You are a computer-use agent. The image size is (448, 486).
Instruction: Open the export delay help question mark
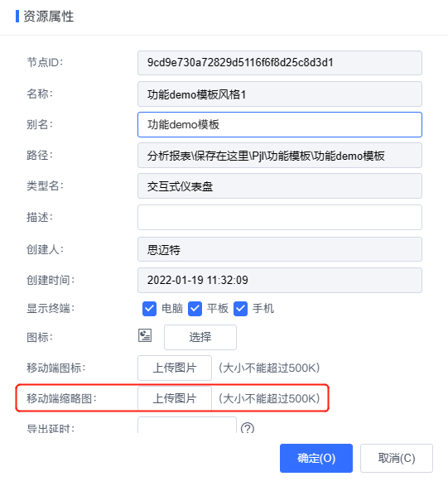click(248, 427)
